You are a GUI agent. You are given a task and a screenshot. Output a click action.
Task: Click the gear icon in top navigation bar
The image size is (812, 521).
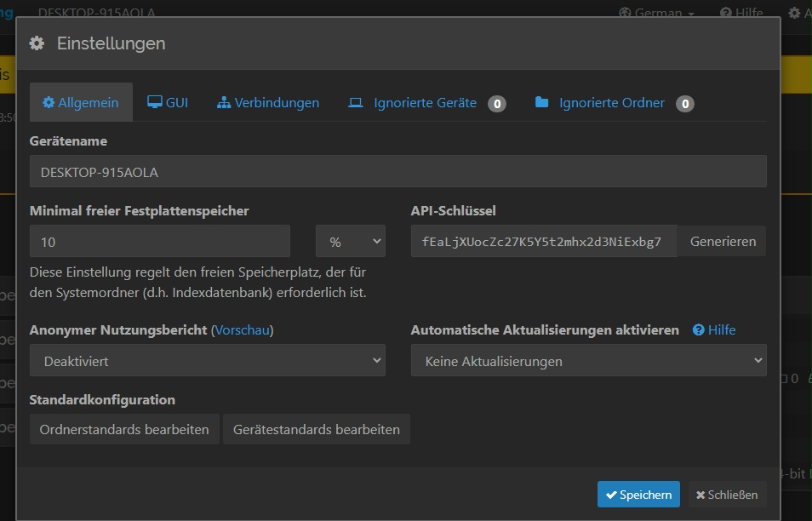point(794,13)
